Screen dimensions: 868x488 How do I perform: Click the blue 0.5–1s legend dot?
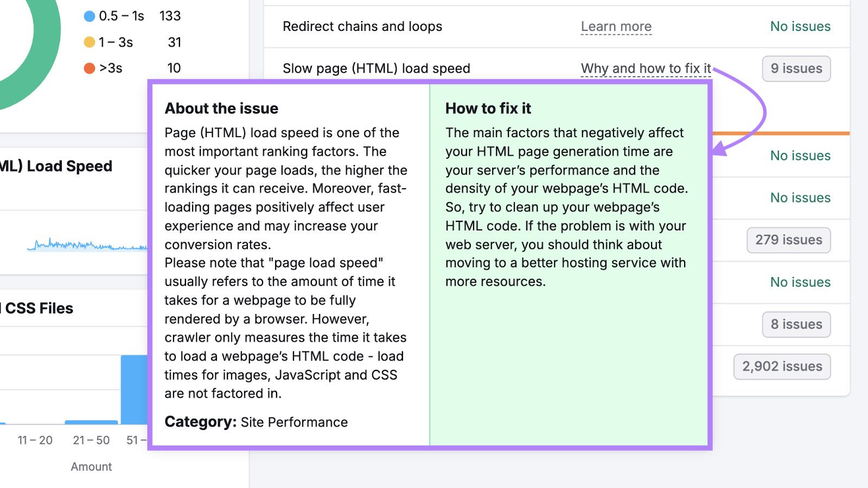click(88, 16)
